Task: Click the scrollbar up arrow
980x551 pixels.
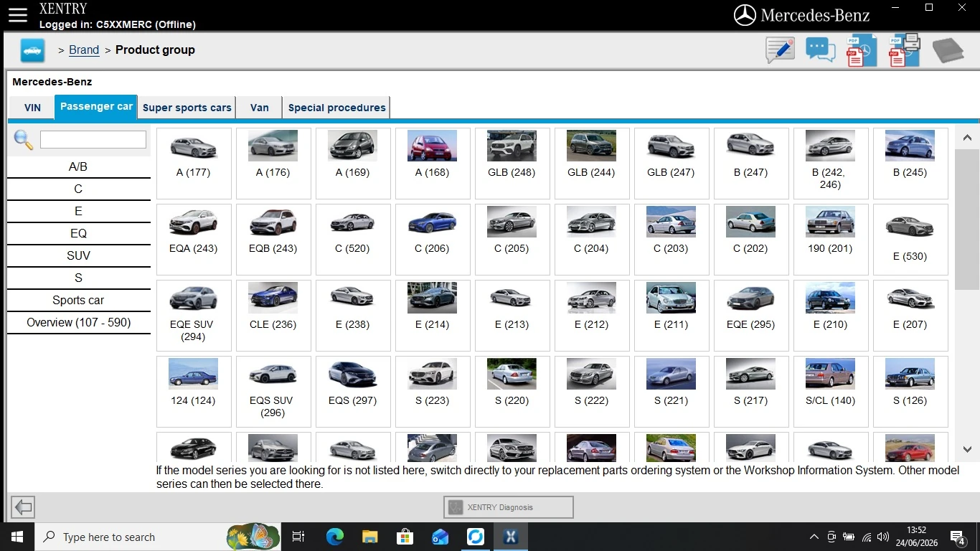Action: (966, 138)
